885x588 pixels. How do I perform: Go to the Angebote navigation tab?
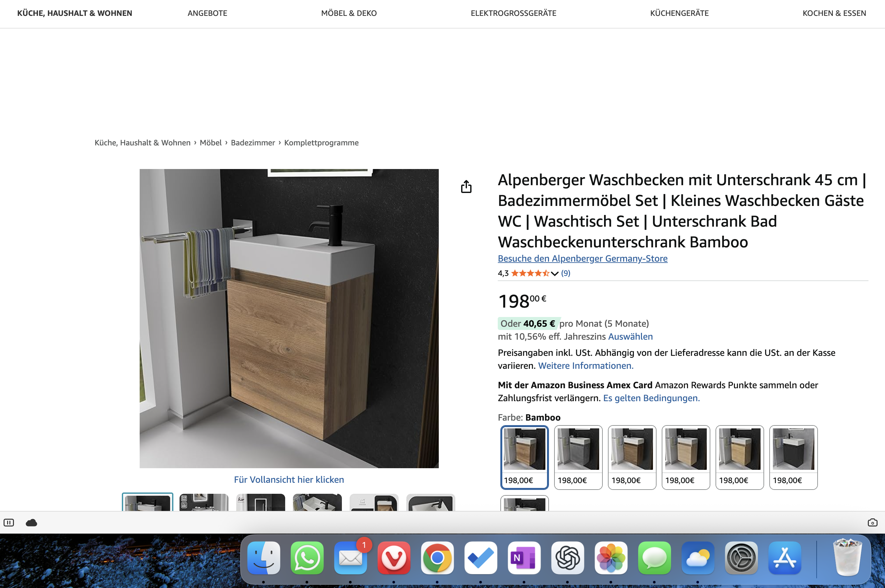click(x=207, y=13)
